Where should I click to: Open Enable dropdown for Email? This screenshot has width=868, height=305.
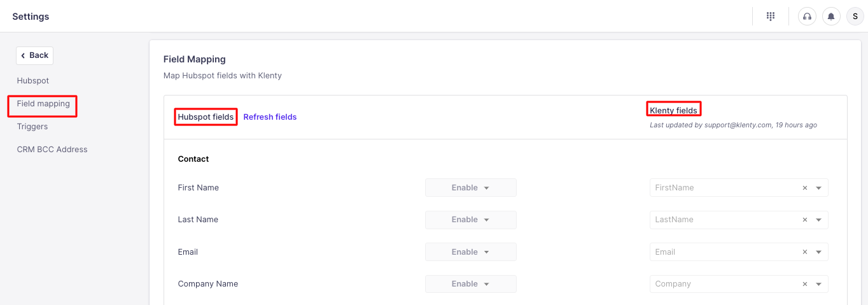[470, 252]
